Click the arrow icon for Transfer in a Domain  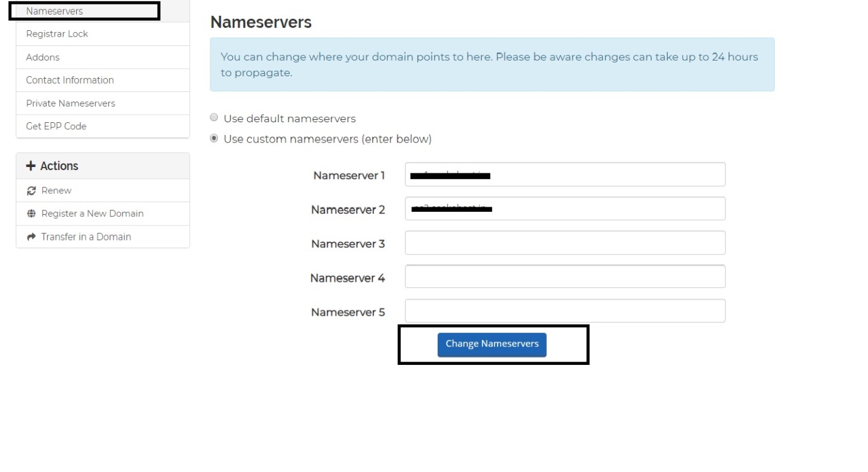coord(31,237)
